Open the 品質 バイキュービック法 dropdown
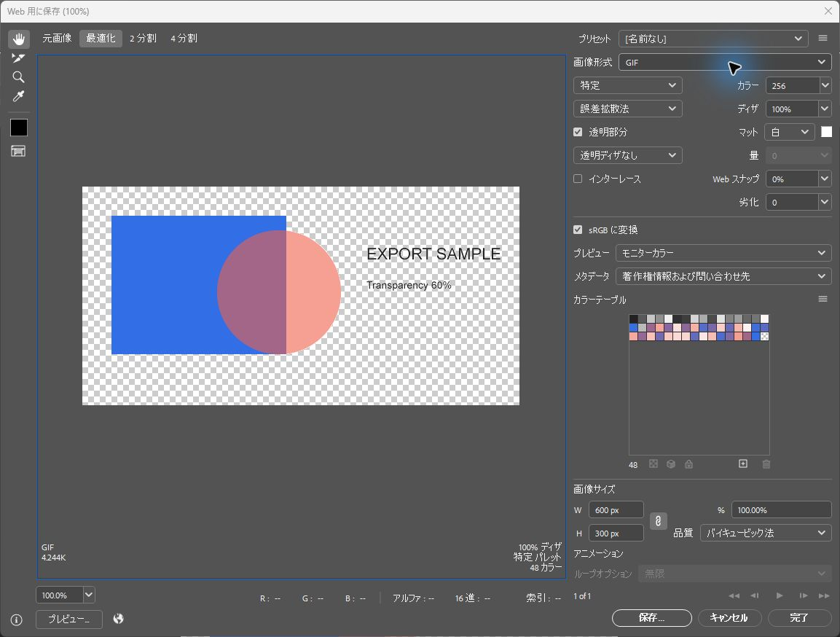Screen dimensions: 840x637 click(766, 533)
